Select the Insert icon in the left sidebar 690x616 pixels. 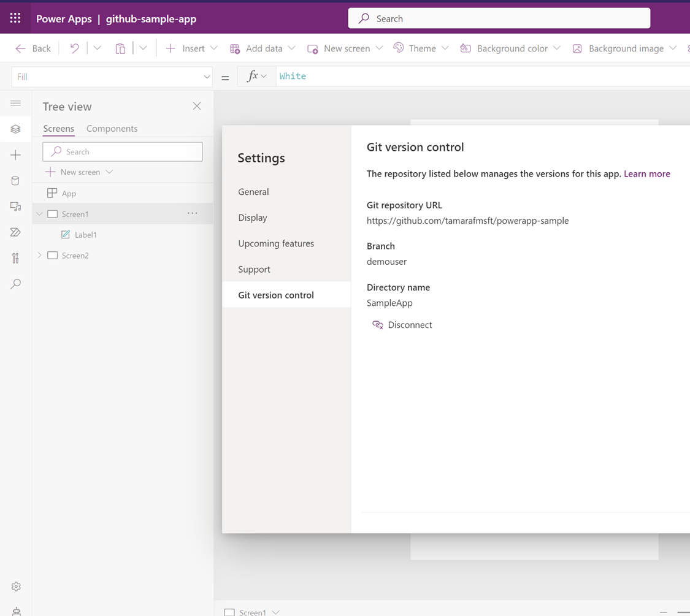15,155
